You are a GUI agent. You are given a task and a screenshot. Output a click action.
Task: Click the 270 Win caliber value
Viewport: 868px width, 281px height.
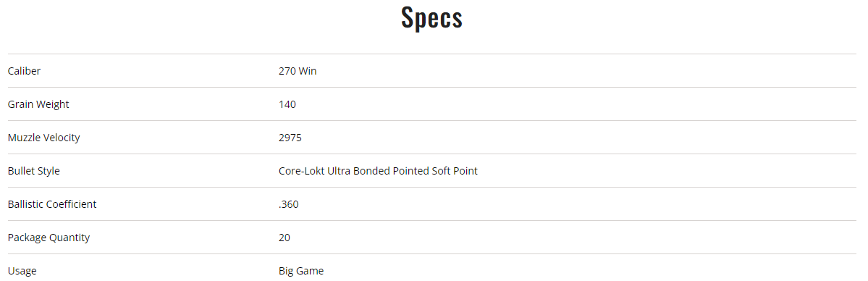[x=298, y=71]
